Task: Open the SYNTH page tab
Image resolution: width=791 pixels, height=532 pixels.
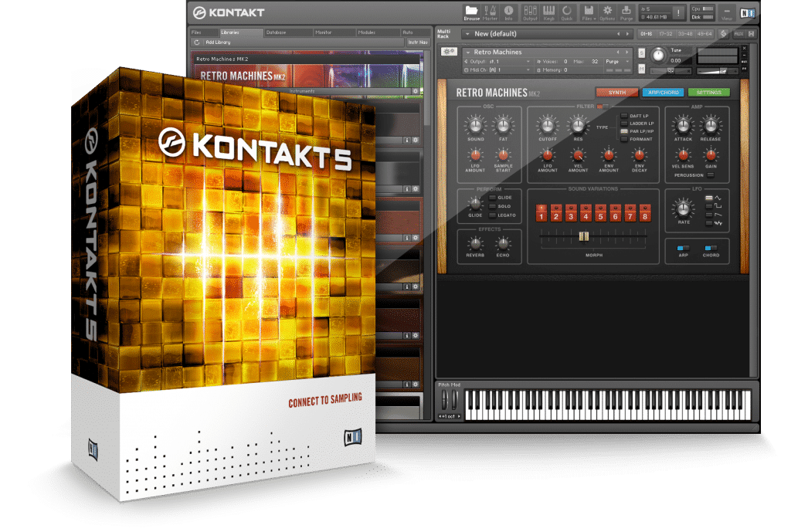Action: point(617,93)
